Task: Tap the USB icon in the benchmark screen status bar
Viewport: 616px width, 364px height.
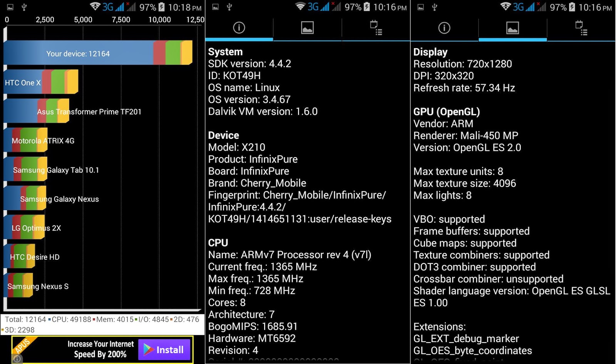Action: point(24,7)
